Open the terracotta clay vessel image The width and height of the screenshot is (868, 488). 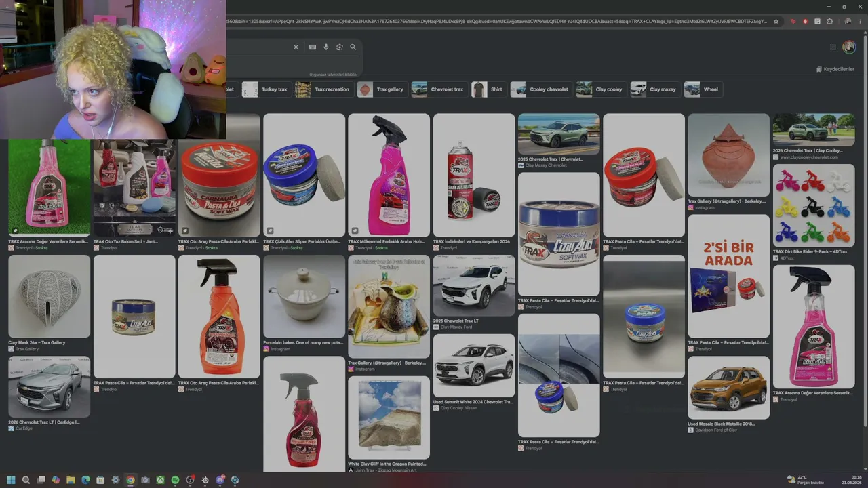coord(728,155)
